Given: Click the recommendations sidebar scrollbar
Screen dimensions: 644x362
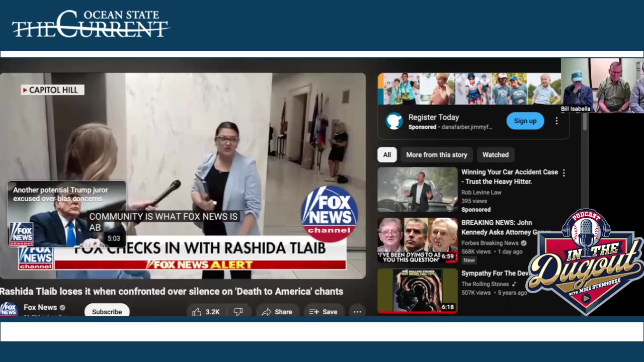Looking at the screenshot, I should coord(584,122).
